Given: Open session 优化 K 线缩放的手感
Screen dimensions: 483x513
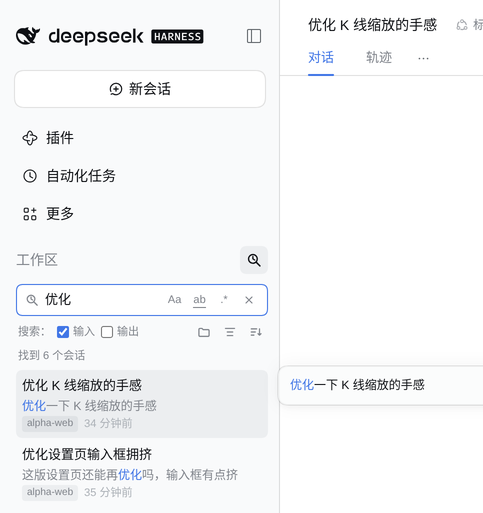Looking at the screenshot, I should point(142,404).
